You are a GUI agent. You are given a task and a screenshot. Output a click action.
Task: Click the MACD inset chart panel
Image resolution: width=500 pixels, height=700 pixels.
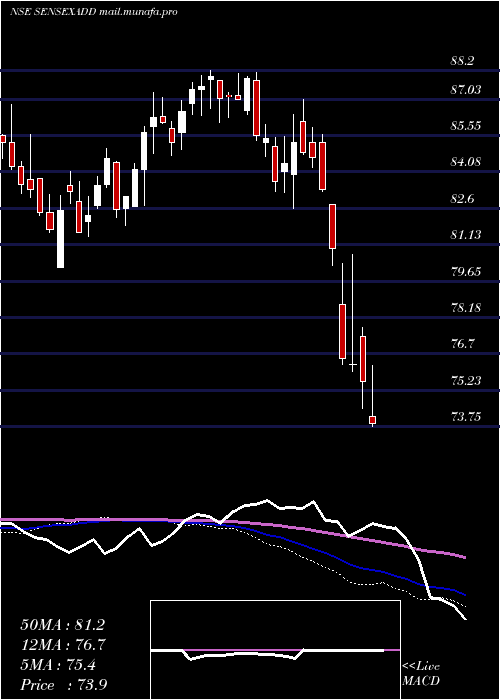(275, 650)
